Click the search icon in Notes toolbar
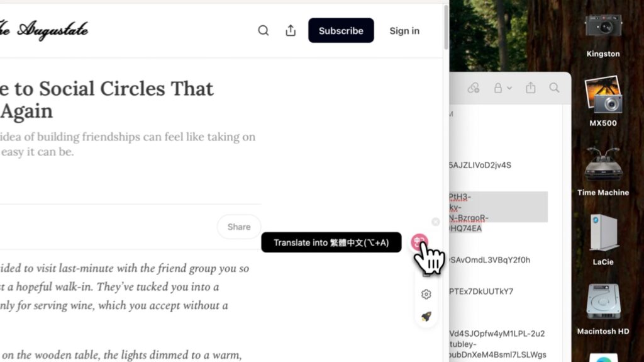This screenshot has width=644, height=362. tap(554, 88)
